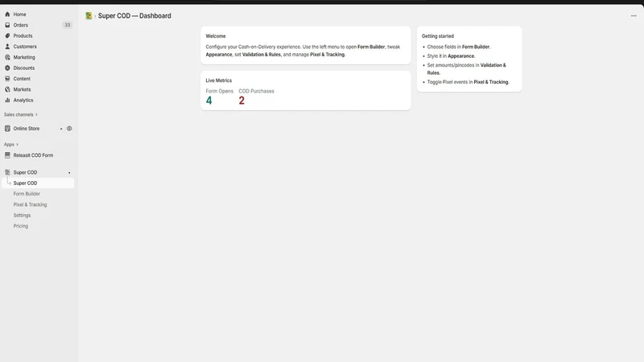
Task: Click the Home house icon
Action: [x=7, y=14]
